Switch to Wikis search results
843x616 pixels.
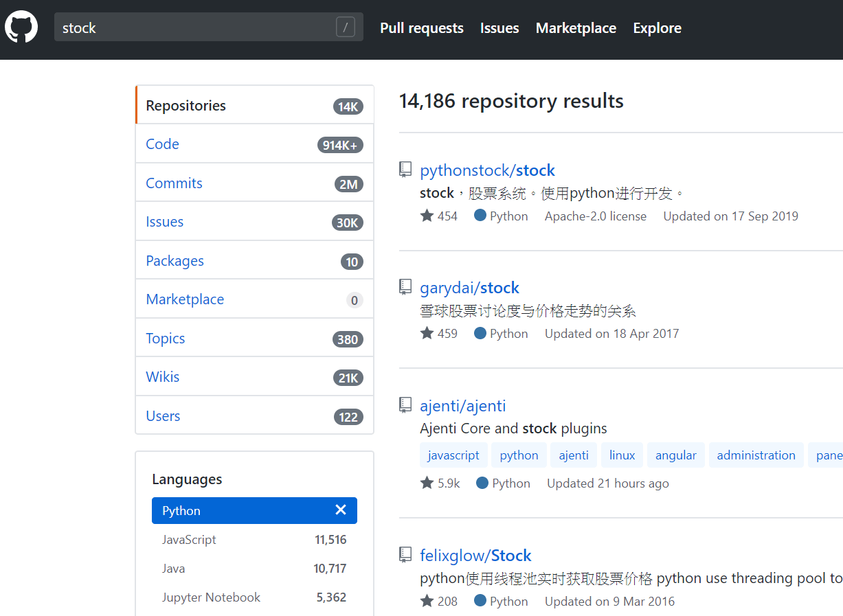(255, 377)
